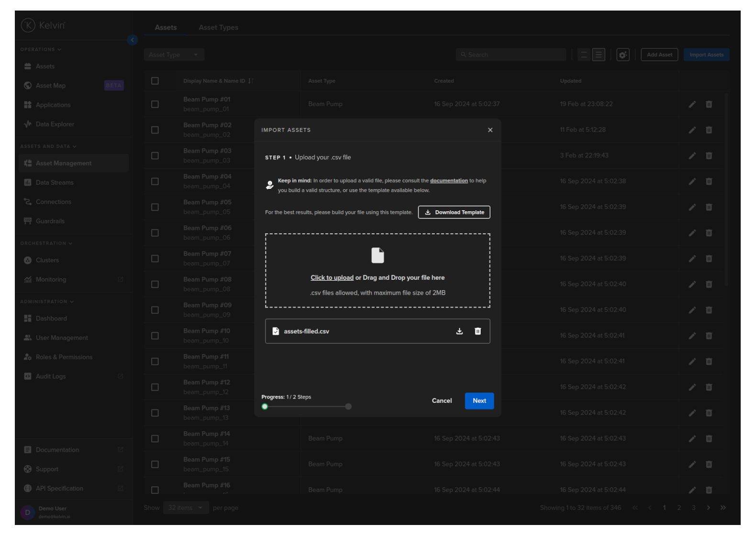Click the Download Template button
Image resolution: width=756 pixels, height=536 pixels.
coord(454,212)
